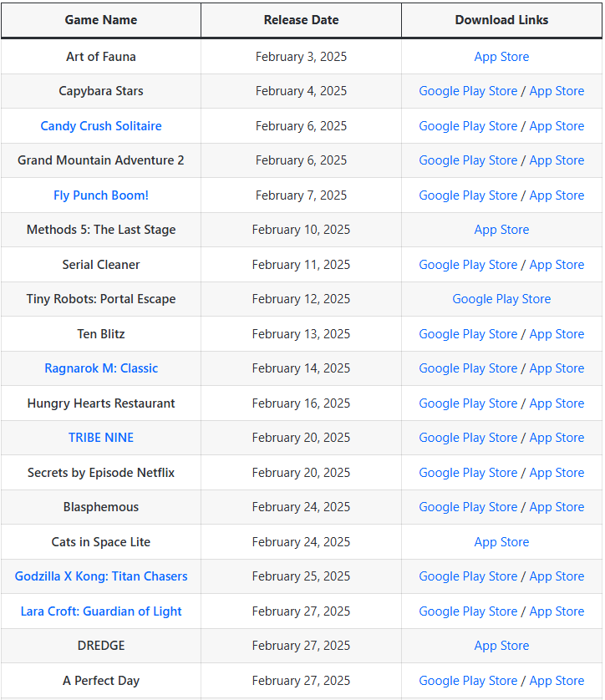Open Google Play Store link for Blasphemous
605x700 pixels.
tap(468, 507)
